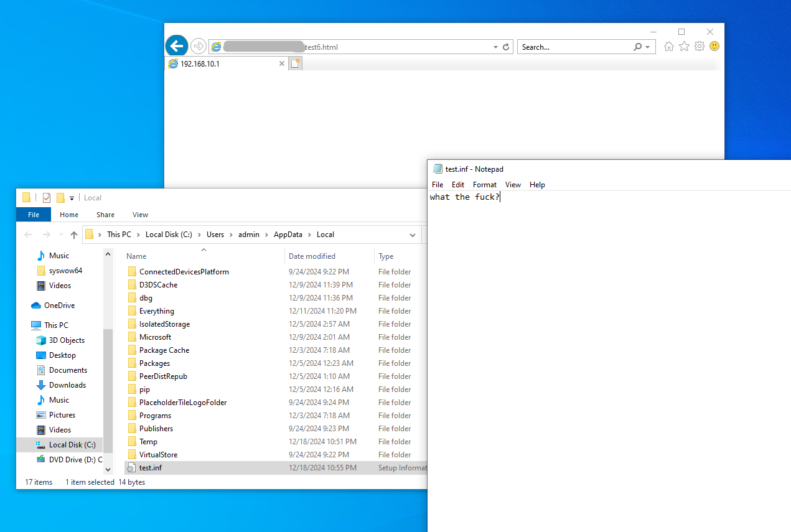791x532 pixels.
Task: Close the 192.168.10.1 browser tab
Action: pos(282,63)
